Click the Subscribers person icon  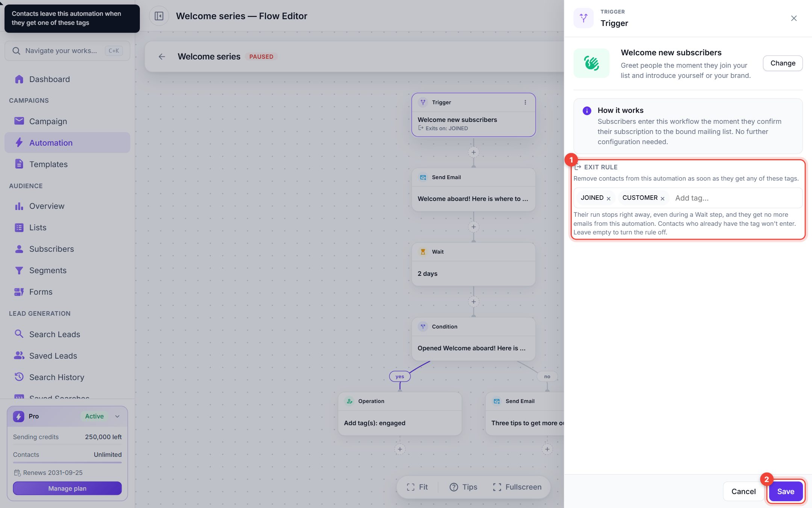coord(19,249)
